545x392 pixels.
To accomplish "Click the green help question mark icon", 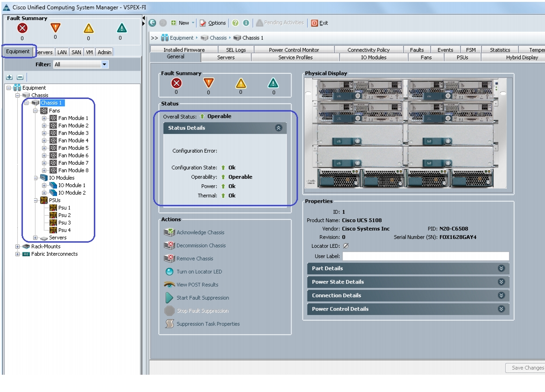I will tap(235, 23).
